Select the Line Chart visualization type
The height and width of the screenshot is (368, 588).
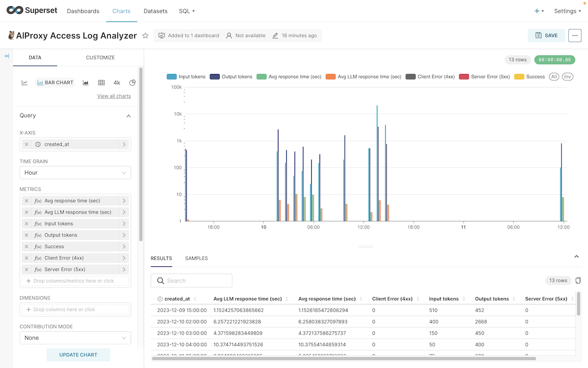(x=24, y=82)
